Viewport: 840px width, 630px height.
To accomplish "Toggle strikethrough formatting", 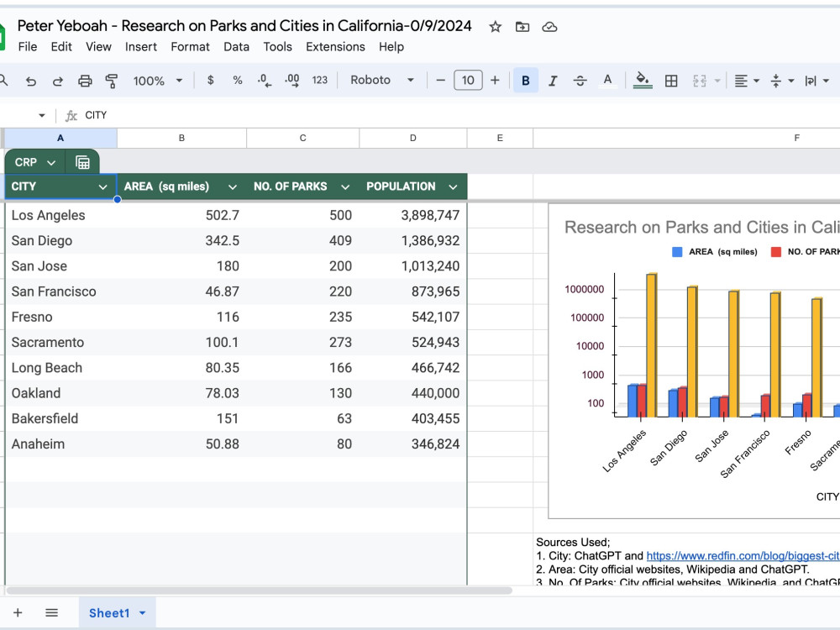I will pyautogui.click(x=580, y=81).
